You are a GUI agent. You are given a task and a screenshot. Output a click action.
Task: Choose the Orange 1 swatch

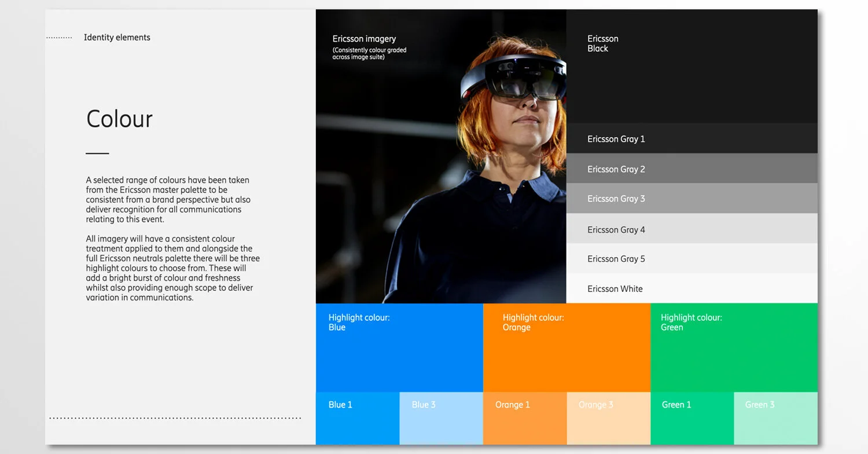[x=525, y=418]
